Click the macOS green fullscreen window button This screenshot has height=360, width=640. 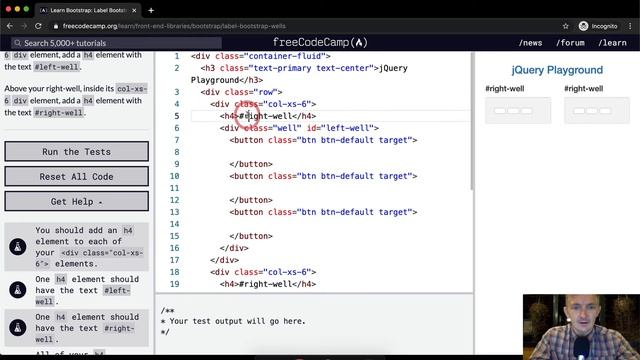26,9
